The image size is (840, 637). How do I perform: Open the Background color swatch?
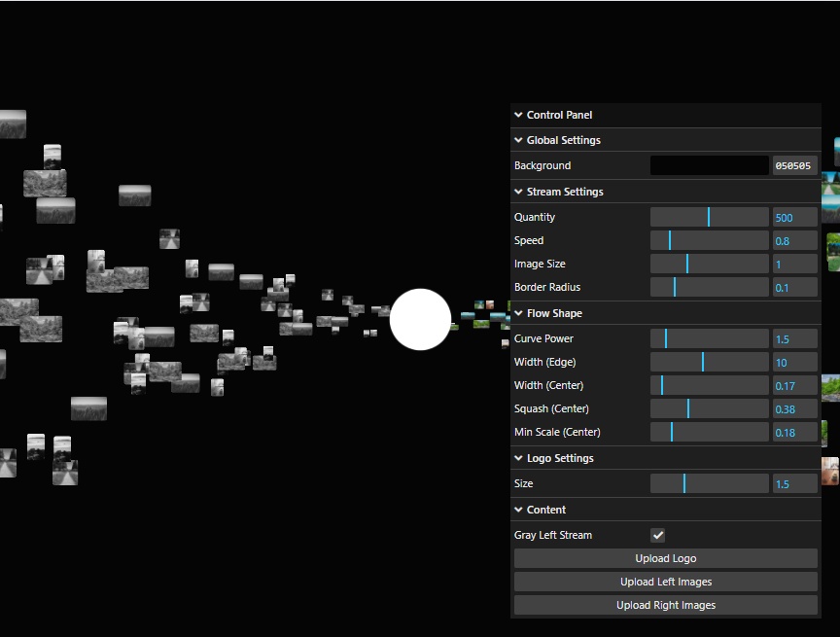pyautogui.click(x=709, y=165)
